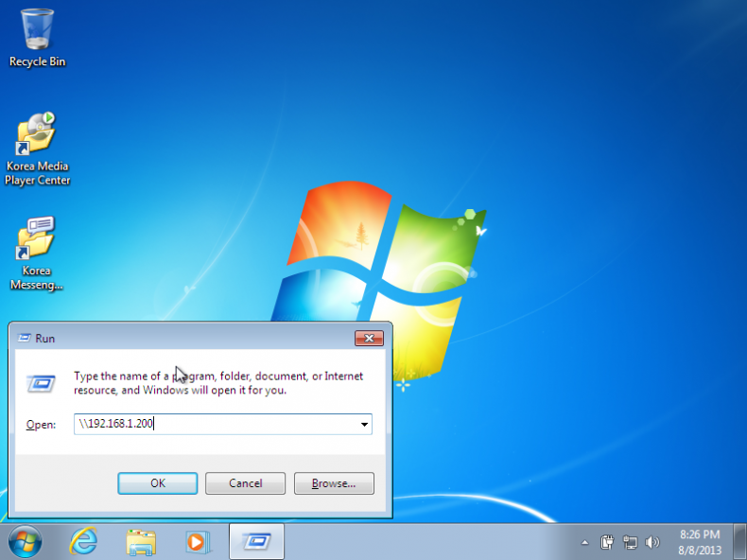The width and height of the screenshot is (747, 560).
Task: Open the Windows Start menu orb
Action: click(25, 542)
